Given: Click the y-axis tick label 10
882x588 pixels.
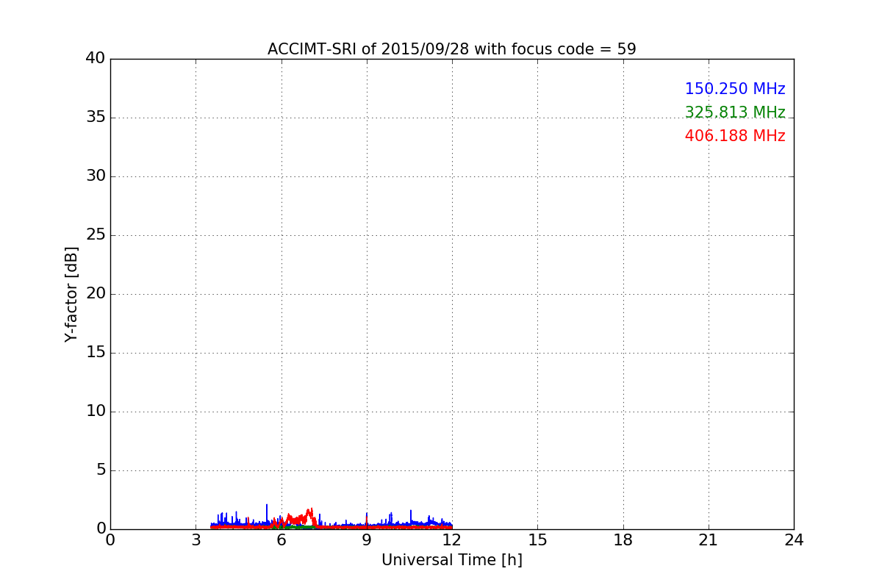Looking at the screenshot, I should click(95, 412).
